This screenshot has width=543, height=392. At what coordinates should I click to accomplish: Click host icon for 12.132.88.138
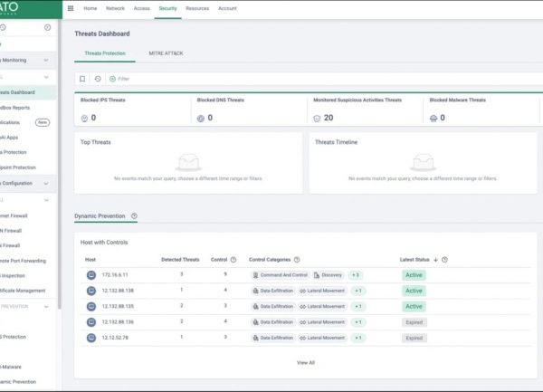(x=91, y=291)
